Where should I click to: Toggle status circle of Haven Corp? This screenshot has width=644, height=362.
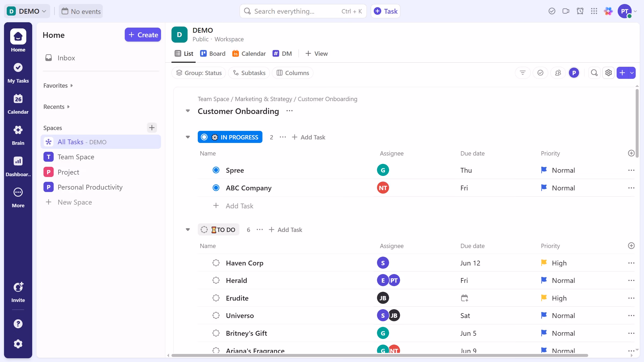216,263
